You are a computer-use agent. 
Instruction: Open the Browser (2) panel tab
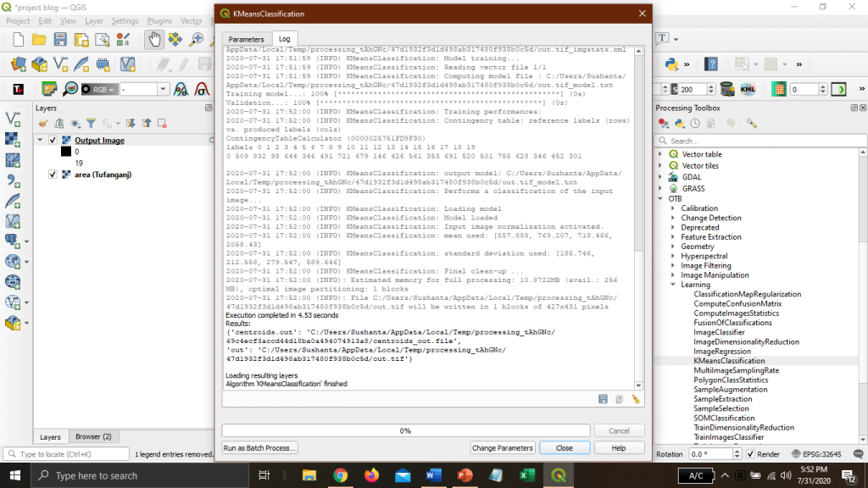(x=93, y=436)
